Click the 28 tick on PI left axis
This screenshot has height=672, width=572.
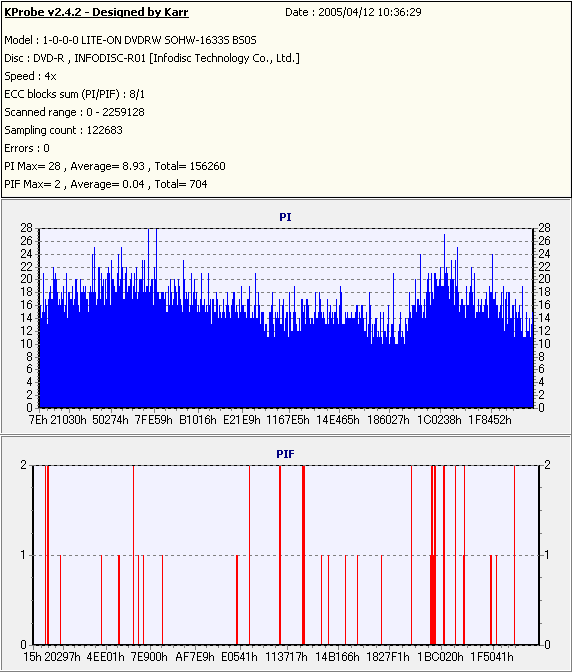pos(26,228)
